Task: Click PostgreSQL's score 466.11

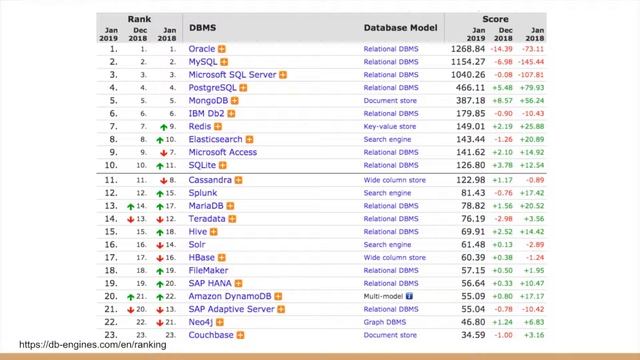Action: click(x=470, y=88)
